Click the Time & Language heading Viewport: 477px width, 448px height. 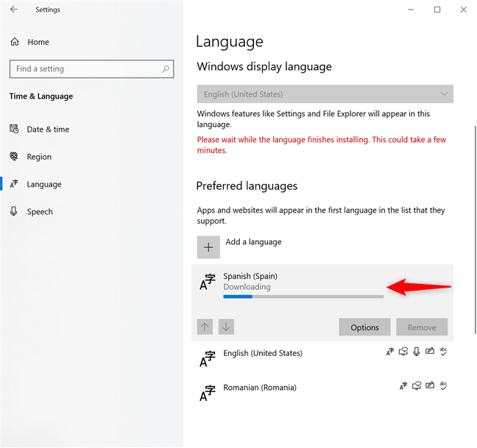pyautogui.click(x=41, y=96)
